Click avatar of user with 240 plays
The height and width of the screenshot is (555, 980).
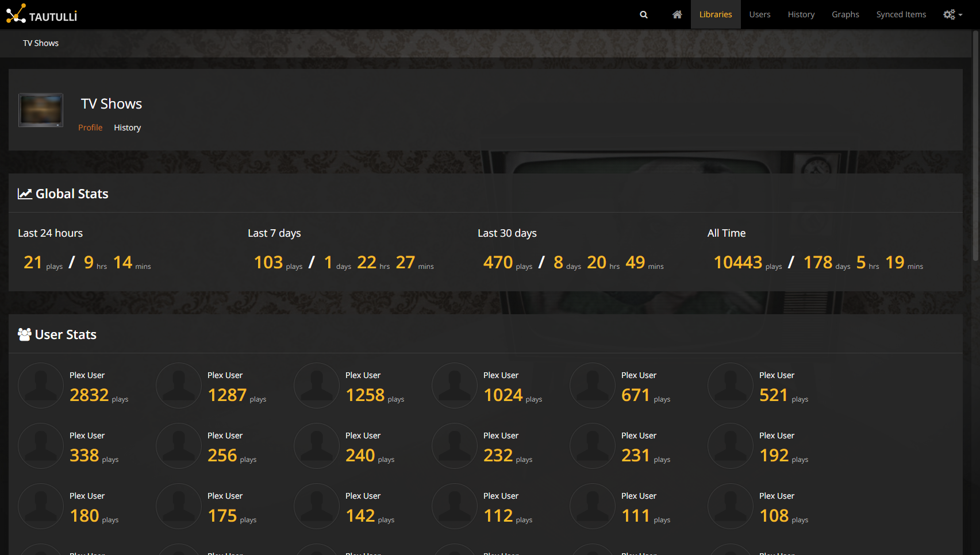(317, 446)
